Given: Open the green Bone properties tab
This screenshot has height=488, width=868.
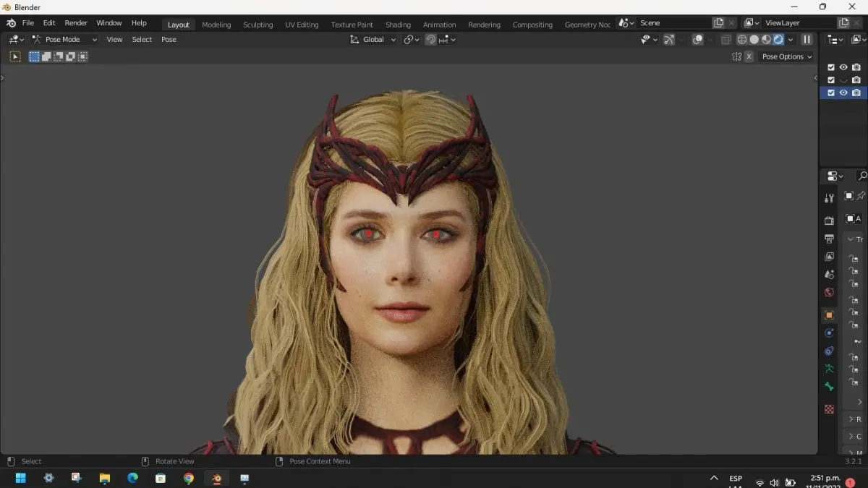Looking at the screenshot, I should point(830,388).
